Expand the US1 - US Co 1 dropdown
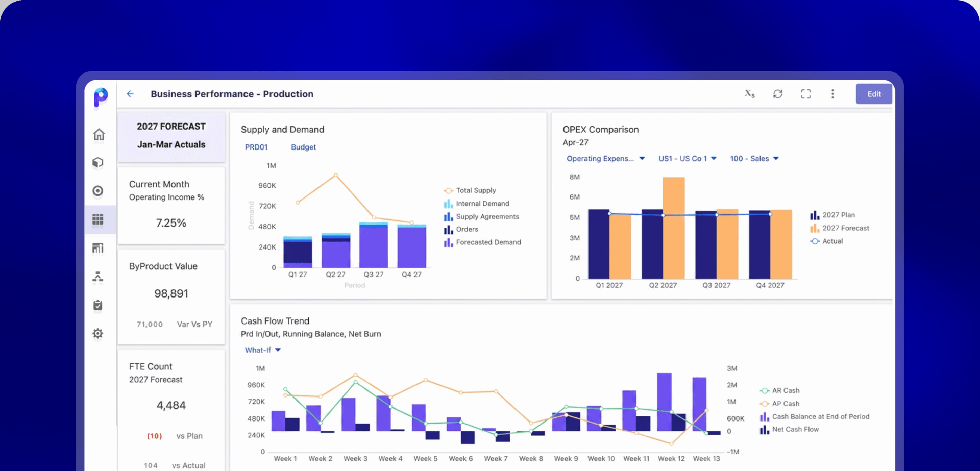This screenshot has width=980, height=471. pyautogui.click(x=688, y=159)
